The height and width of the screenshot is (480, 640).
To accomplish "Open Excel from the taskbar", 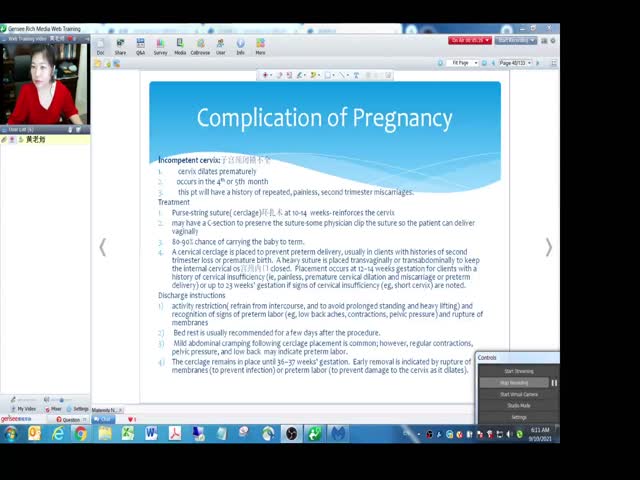I will click(x=127, y=433).
